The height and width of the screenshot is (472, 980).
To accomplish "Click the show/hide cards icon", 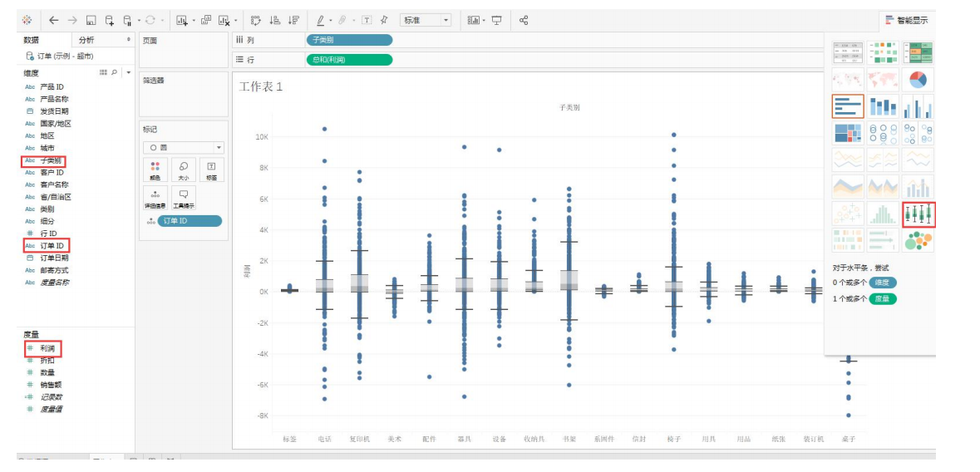I will coord(474,20).
